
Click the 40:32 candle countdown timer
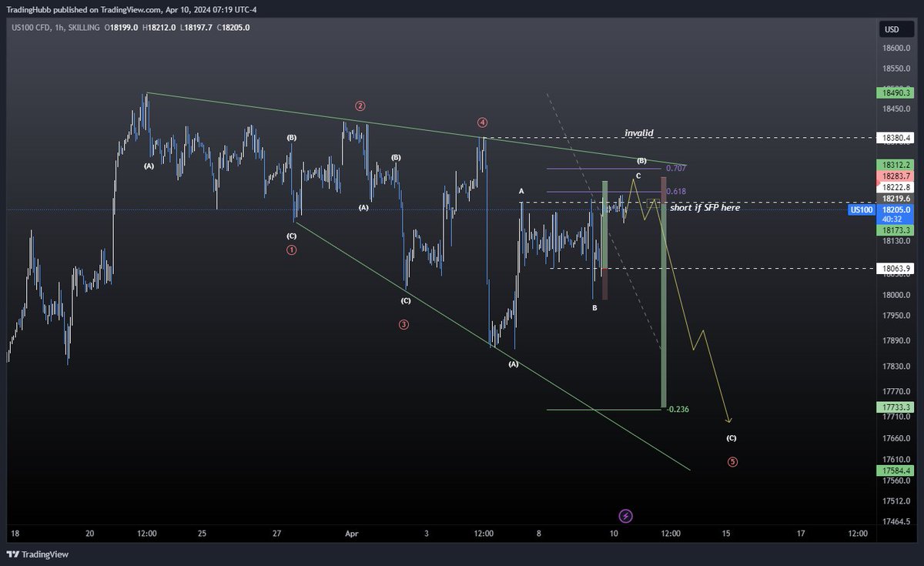tap(892, 219)
